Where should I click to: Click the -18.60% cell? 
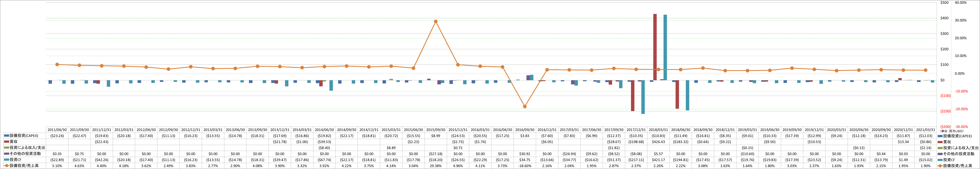click(525, 166)
